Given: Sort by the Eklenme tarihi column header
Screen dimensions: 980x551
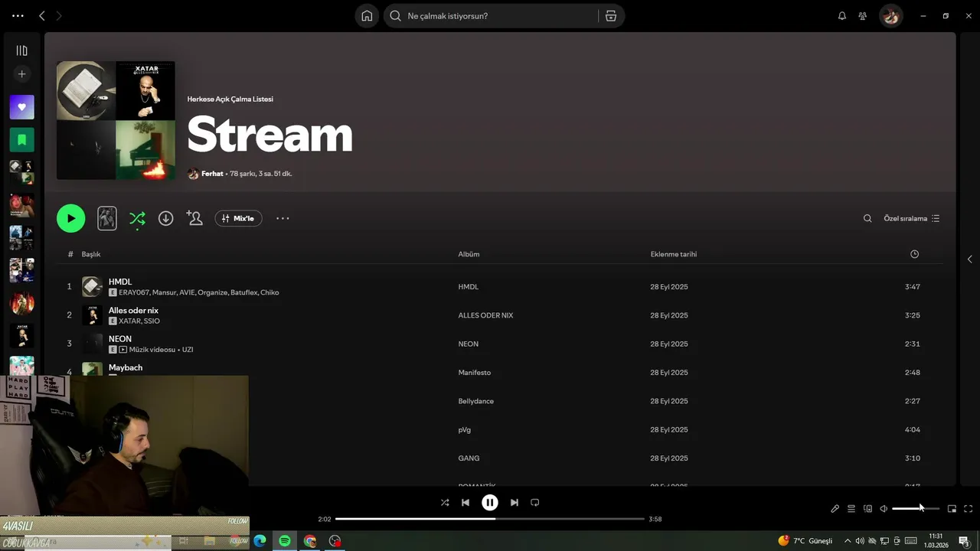Looking at the screenshot, I should [x=674, y=254].
